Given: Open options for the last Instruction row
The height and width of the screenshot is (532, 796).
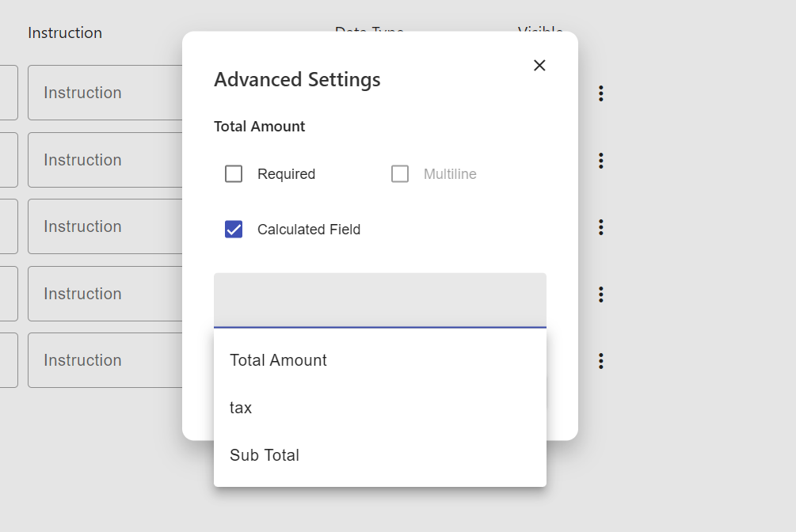Looking at the screenshot, I should [600, 360].
